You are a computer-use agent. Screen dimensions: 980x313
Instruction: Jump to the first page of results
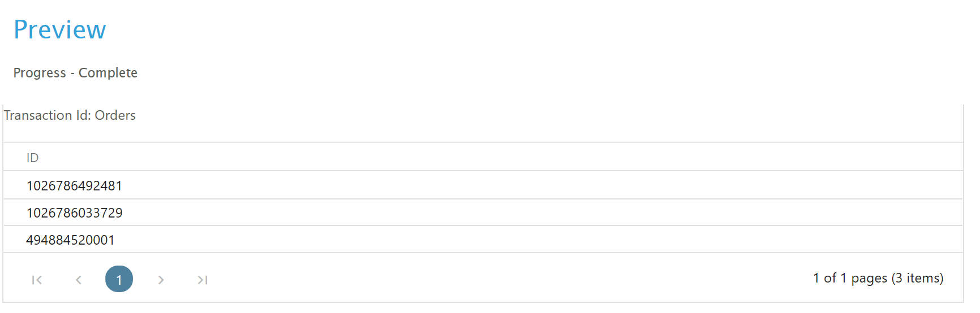pyautogui.click(x=37, y=280)
